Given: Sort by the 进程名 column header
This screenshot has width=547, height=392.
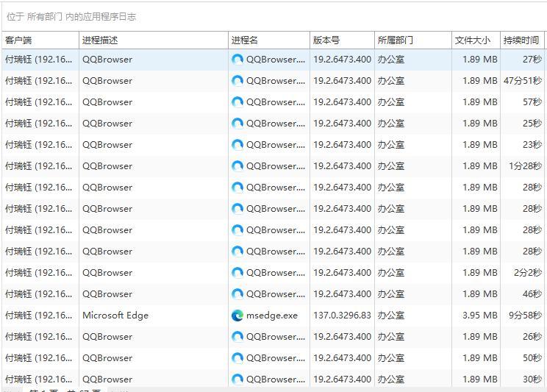Looking at the screenshot, I should tap(269, 40).
